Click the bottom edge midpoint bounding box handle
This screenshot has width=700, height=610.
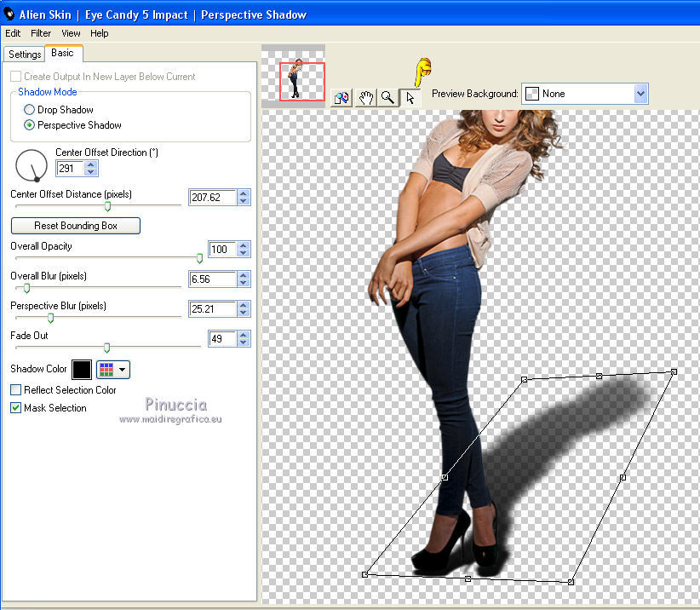click(468, 578)
